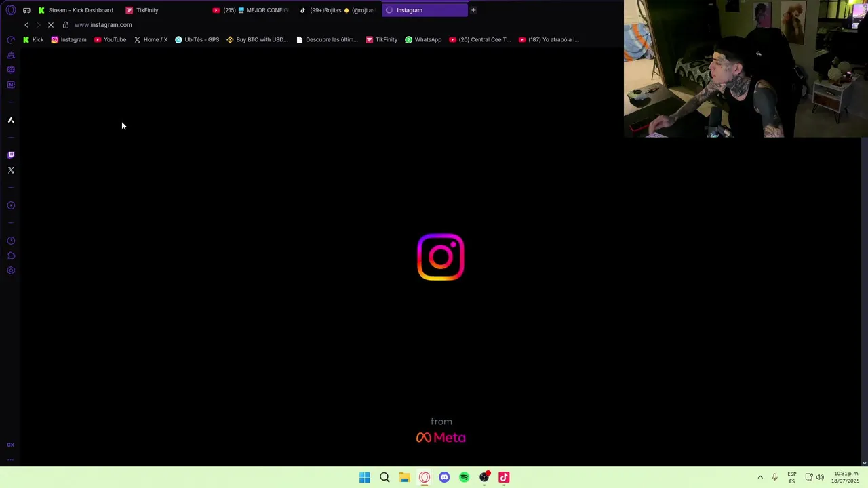Screen dimensions: 868x488
Task: Click the padlock site info icon
Action: tap(66, 25)
